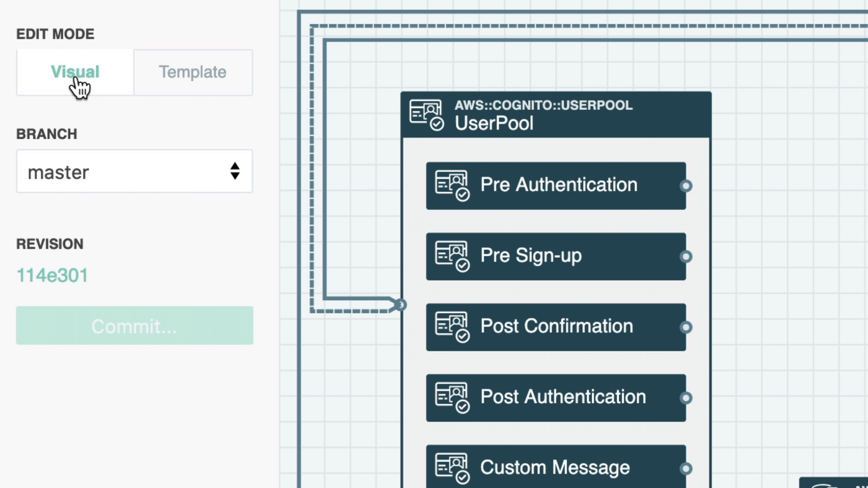Click Pre Authentication output connector port
This screenshot has height=488, width=868.
coord(686,186)
